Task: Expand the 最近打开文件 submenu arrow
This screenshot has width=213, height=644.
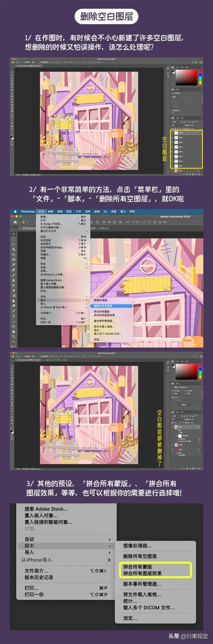Action: point(87,231)
